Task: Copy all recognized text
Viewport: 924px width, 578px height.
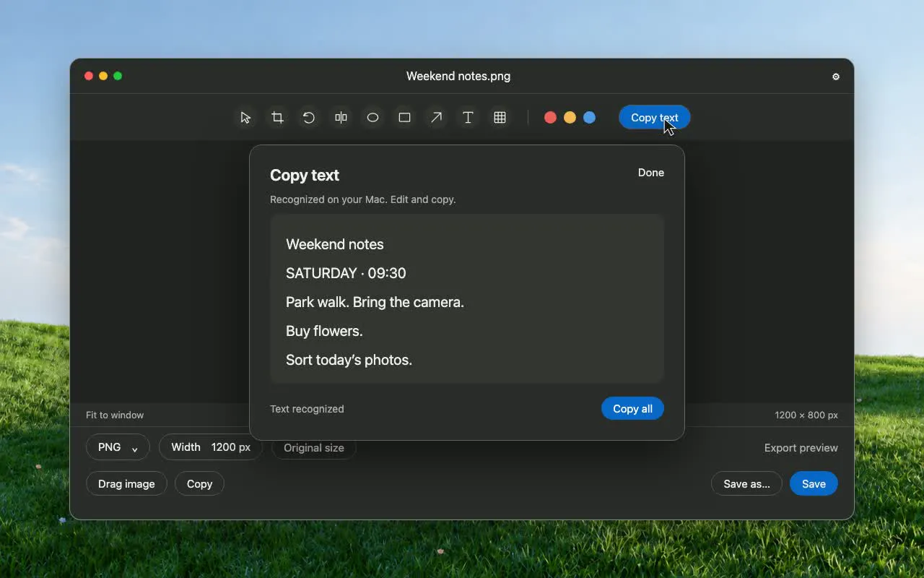Action: pyautogui.click(x=632, y=409)
